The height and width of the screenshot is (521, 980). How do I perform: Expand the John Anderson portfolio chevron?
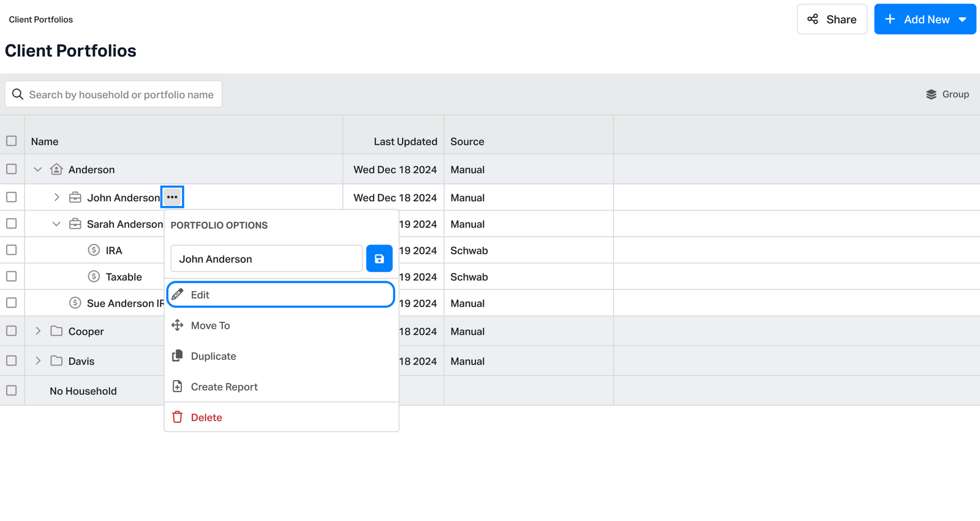click(x=56, y=197)
